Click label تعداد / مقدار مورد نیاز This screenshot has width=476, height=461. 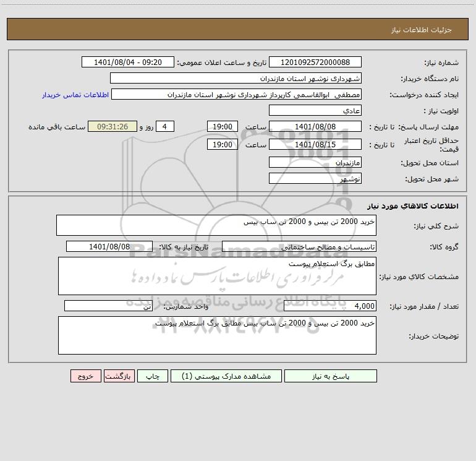(424, 306)
